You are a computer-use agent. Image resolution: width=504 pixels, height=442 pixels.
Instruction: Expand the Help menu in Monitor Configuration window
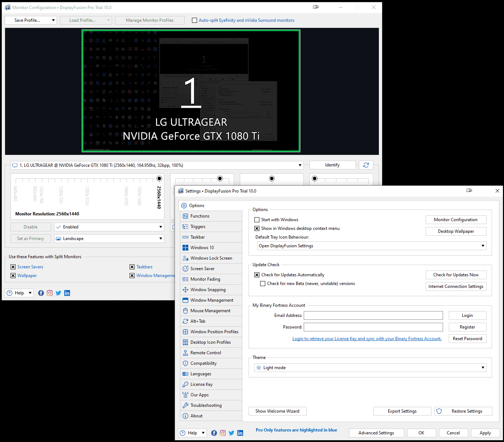pyautogui.click(x=19, y=293)
